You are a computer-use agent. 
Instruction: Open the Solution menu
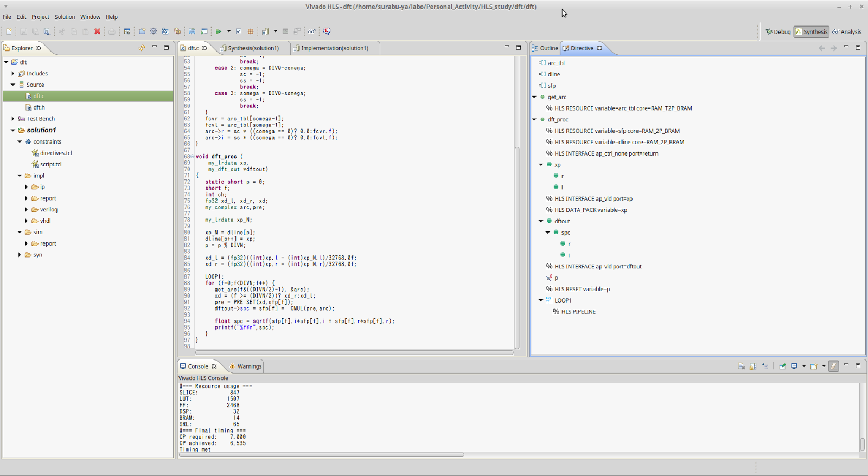[65, 17]
